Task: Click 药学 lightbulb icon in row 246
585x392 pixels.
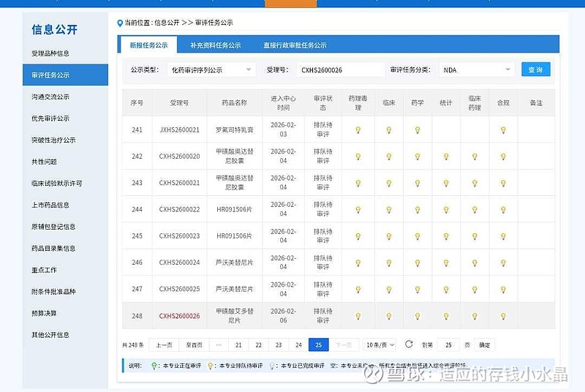Action: [417, 263]
